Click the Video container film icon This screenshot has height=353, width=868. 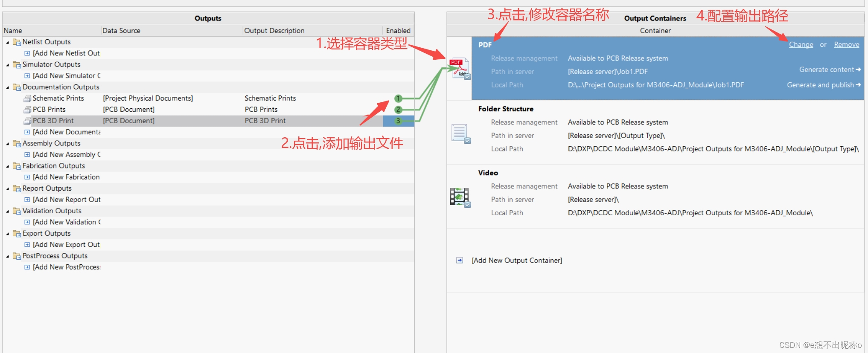click(x=460, y=197)
